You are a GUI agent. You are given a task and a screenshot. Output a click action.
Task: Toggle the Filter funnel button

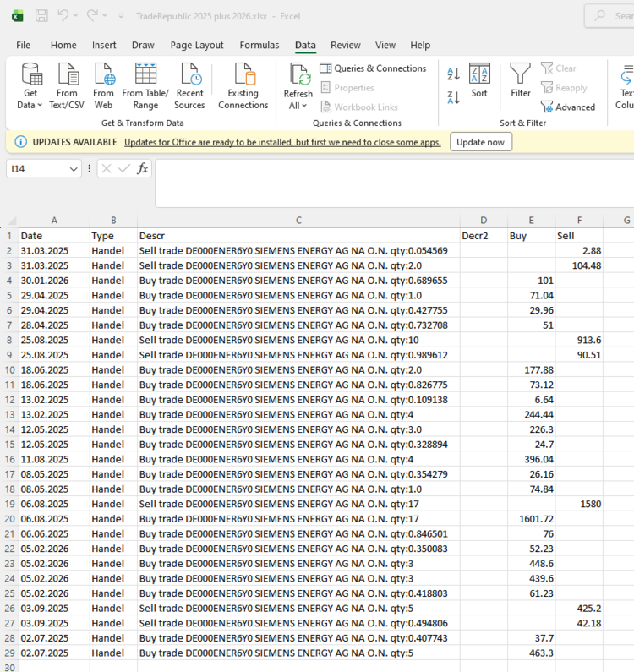pyautogui.click(x=521, y=81)
